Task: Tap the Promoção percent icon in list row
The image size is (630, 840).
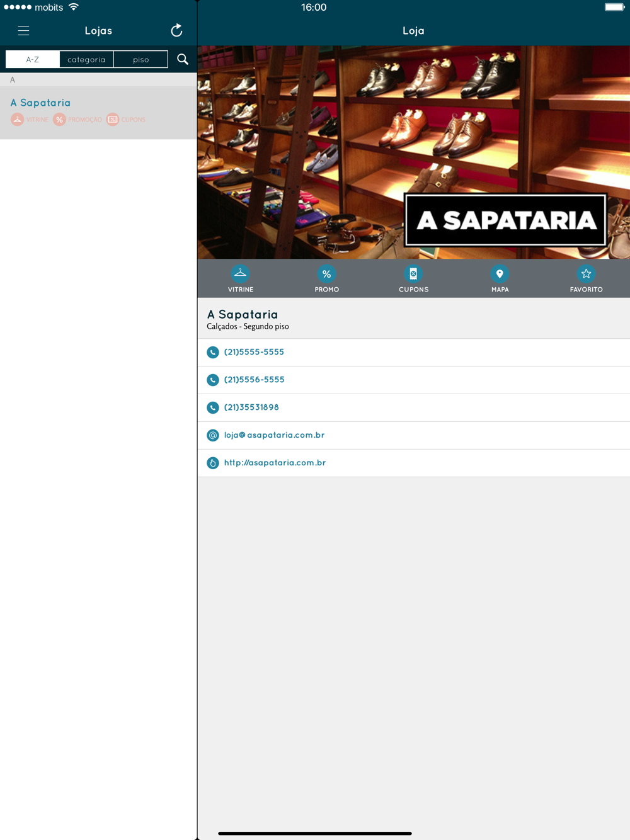Action: (x=59, y=120)
